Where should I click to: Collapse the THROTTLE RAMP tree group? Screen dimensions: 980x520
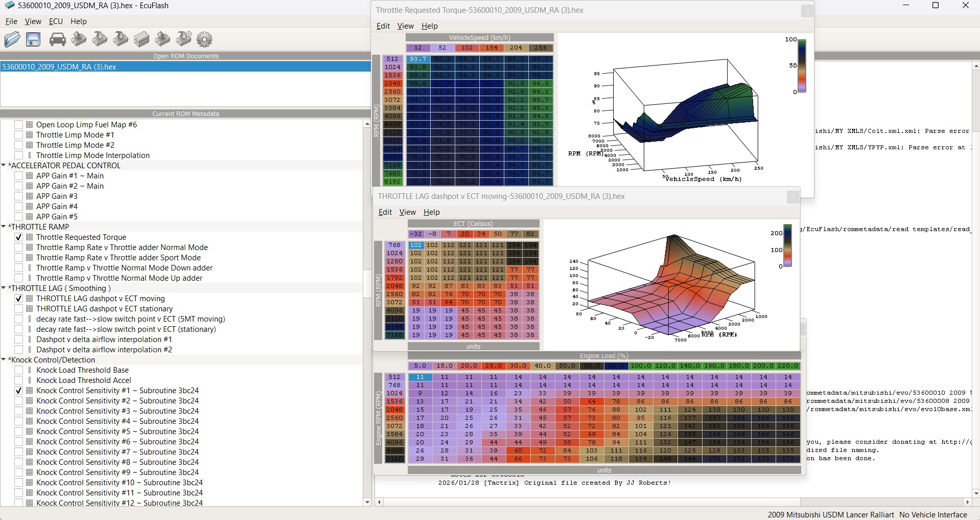click(x=4, y=227)
